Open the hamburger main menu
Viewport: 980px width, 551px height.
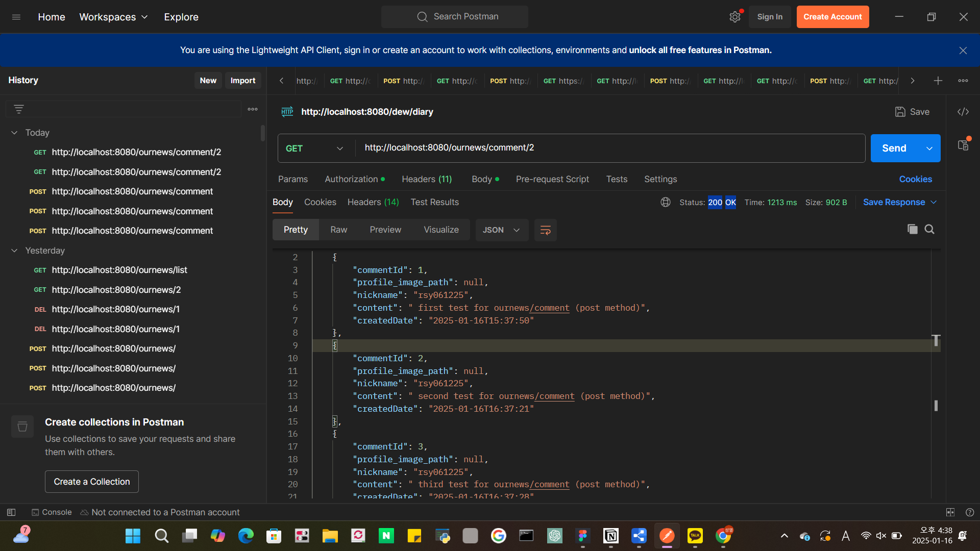pos(16,17)
